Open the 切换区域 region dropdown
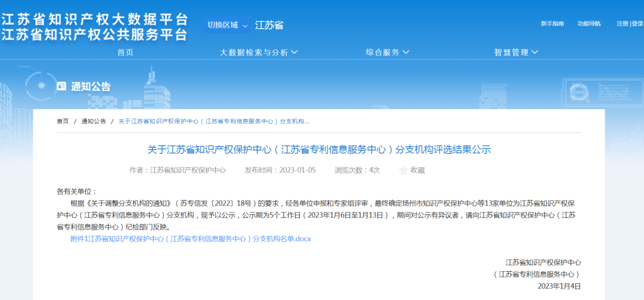The height and width of the screenshot is (300, 644). coord(227,25)
